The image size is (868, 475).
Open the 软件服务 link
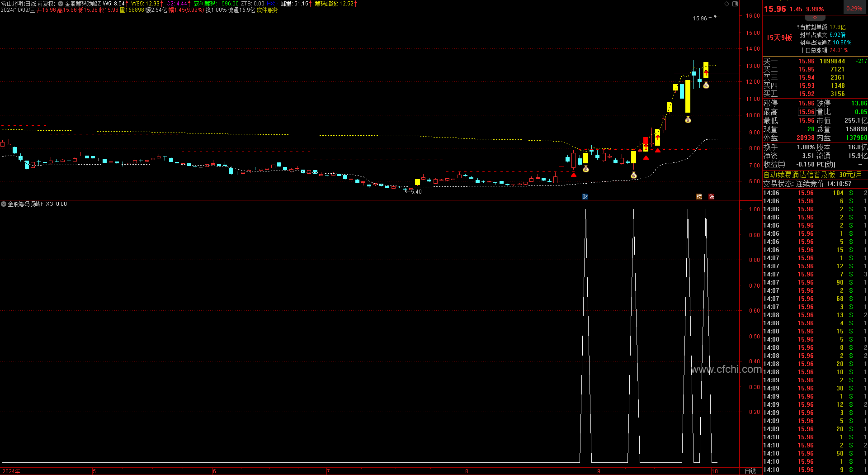tap(267, 10)
